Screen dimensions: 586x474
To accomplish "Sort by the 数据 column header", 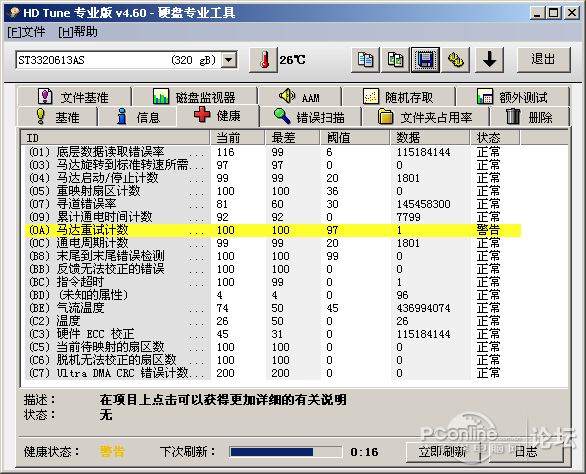I will pyautogui.click(x=430, y=138).
